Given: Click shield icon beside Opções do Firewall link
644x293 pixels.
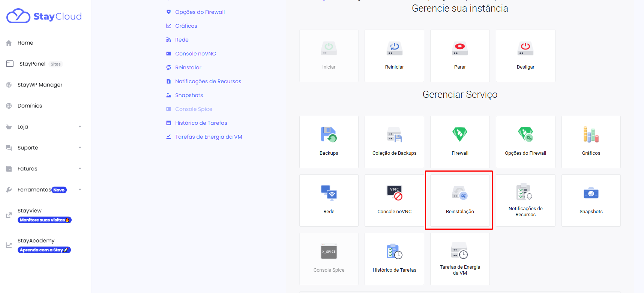Looking at the screenshot, I should tap(169, 12).
